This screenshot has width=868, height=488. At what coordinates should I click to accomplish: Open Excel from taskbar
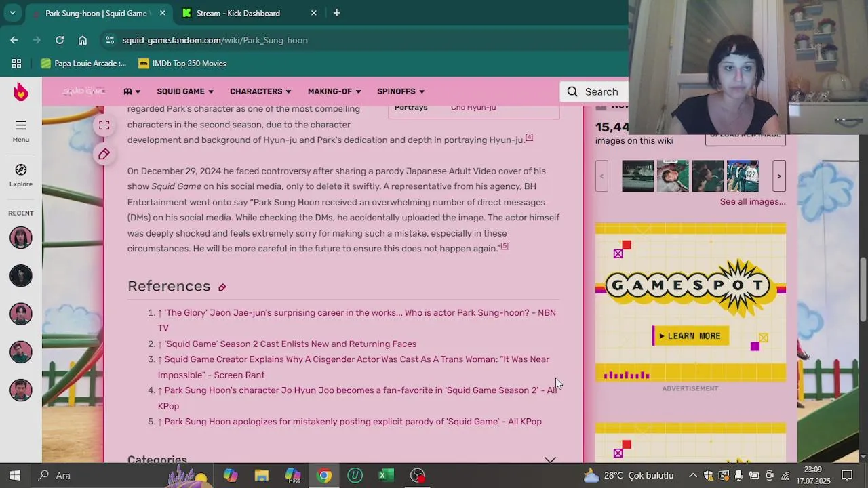[387, 476]
